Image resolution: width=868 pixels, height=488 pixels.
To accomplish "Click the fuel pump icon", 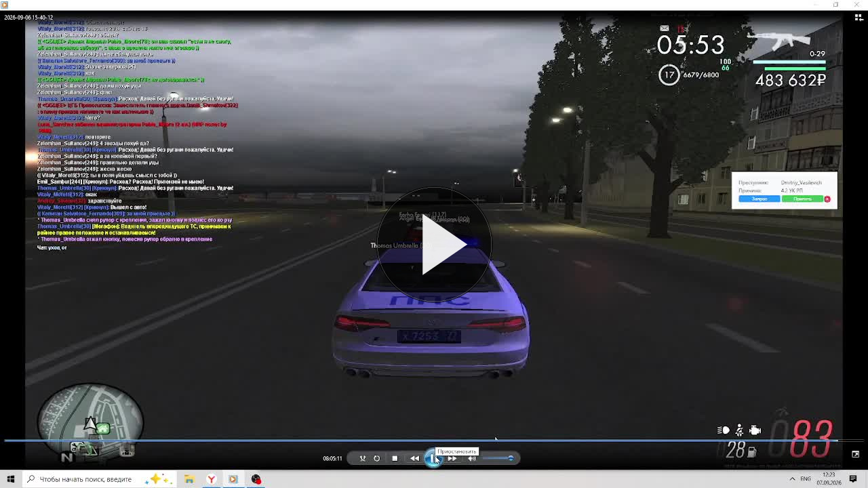I will [x=751, y=452].
